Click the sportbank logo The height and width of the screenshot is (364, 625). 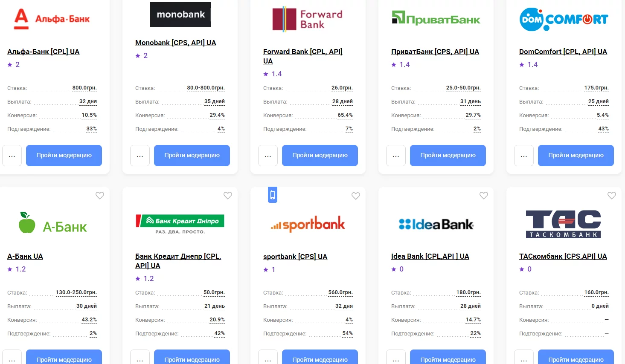tap(308, 224)
